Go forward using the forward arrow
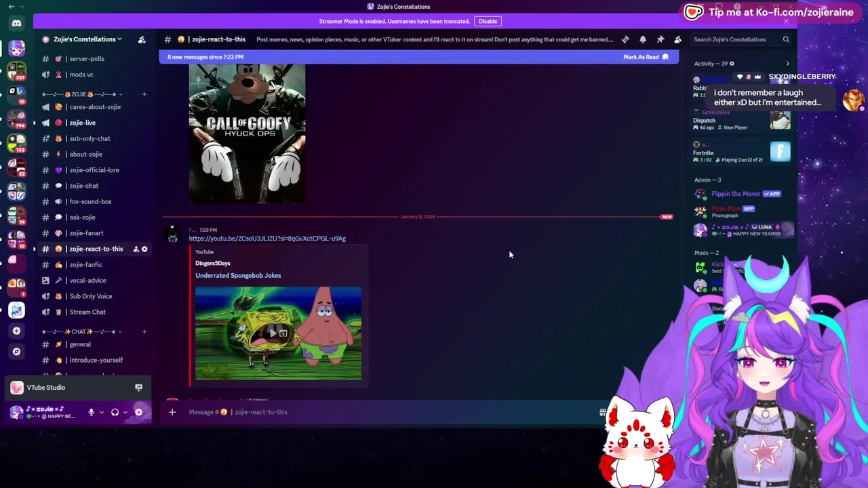 click(23, 7)
